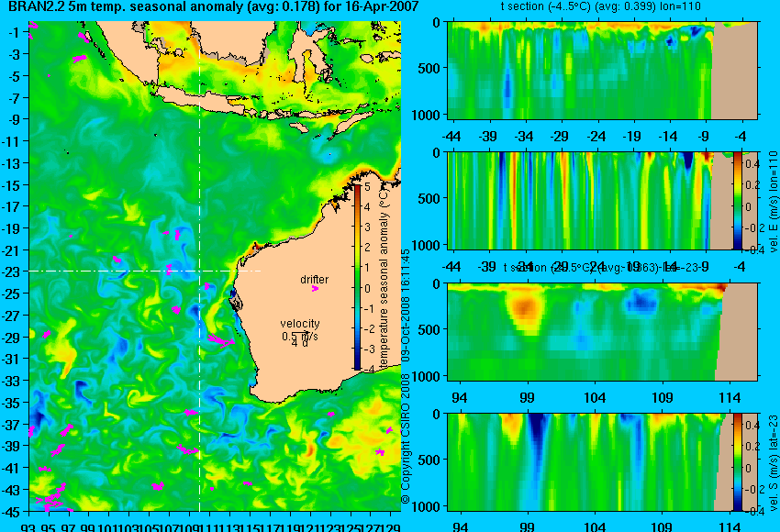Click the 't section lon=110' panel title
Image resolution: width=780 pixels, height=532 pixels.
(600, 6)
